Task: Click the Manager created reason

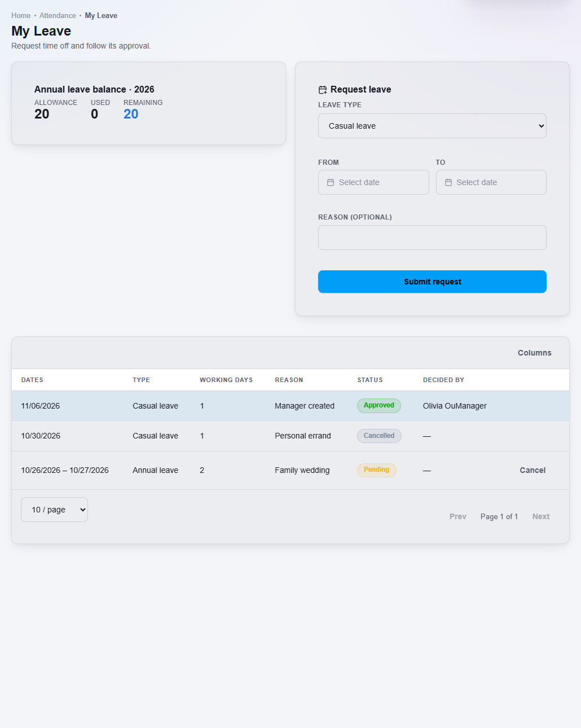Action: (305, 406)
